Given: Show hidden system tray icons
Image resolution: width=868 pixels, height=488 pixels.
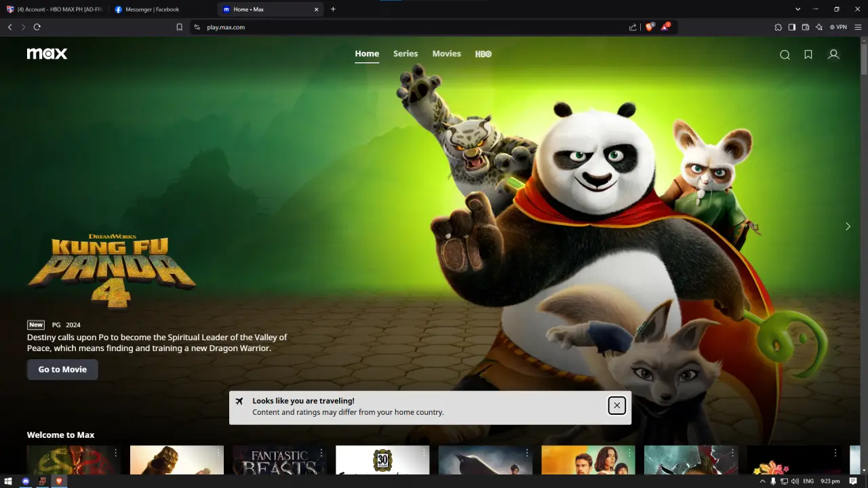Looking at the screenshot, I should [x=762, y=481].
